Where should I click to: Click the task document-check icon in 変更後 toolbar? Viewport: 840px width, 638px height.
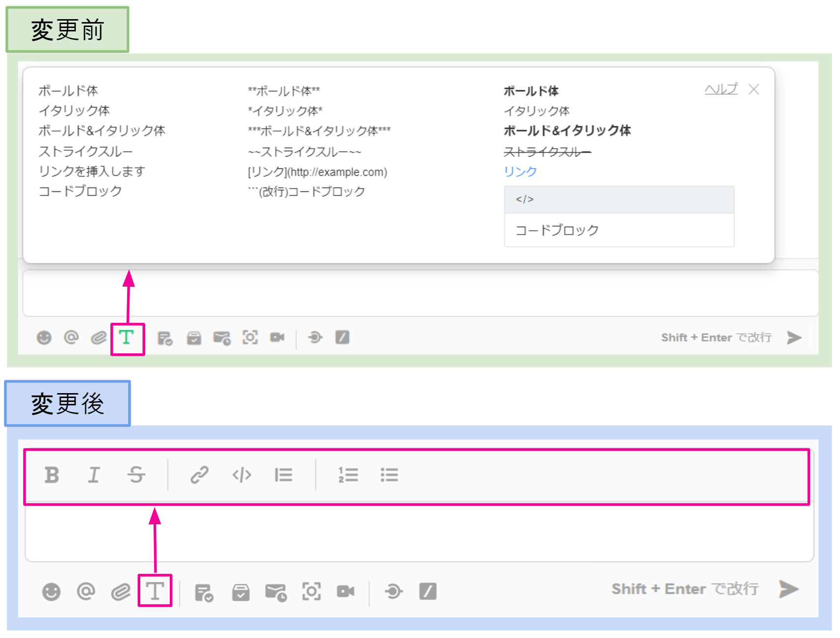click(x=204, y=593)
